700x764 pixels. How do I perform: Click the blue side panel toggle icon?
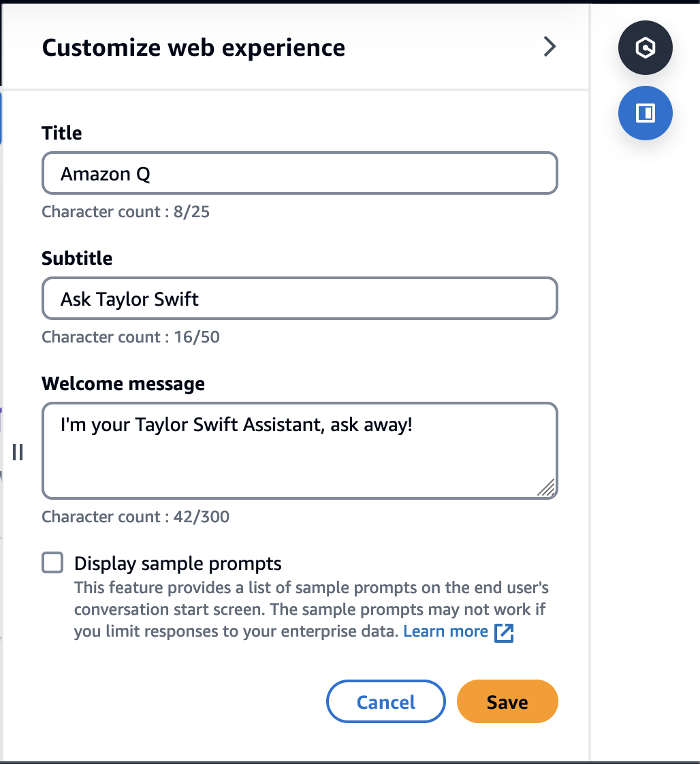pyautogui.click(x=645, y=113)
